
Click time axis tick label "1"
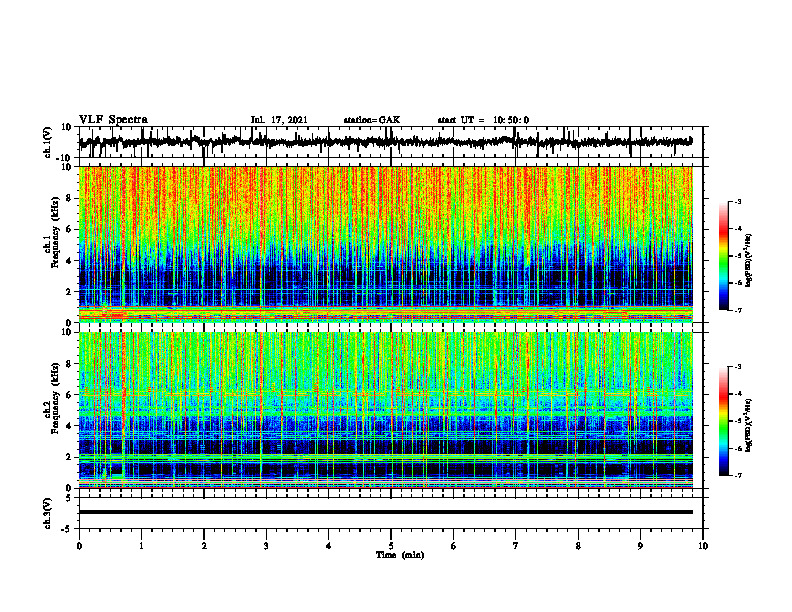click(x=141, y=546)
